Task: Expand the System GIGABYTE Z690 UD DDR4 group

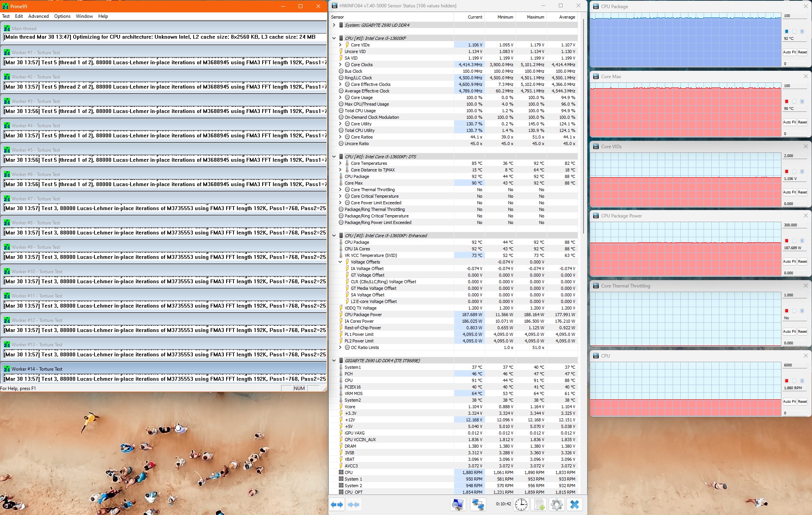Action: point(334,25)
